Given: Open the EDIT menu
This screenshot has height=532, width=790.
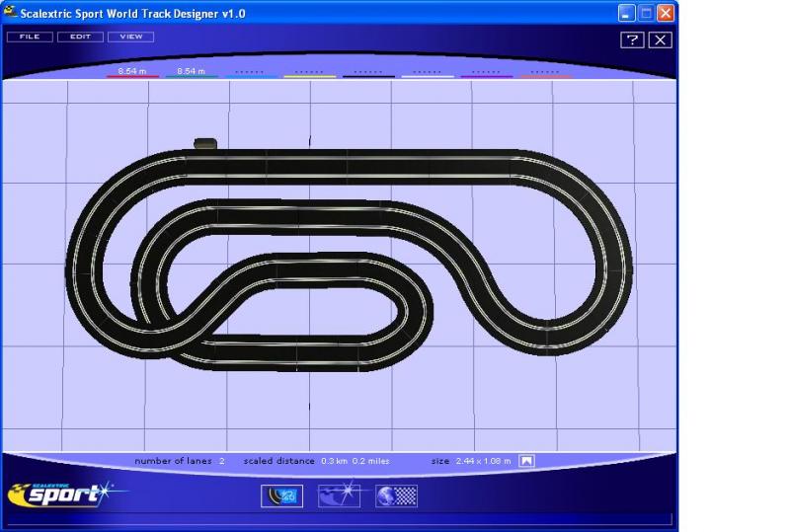Looking at the screenshot, I should pyautogui.click(x=80, y=37).
